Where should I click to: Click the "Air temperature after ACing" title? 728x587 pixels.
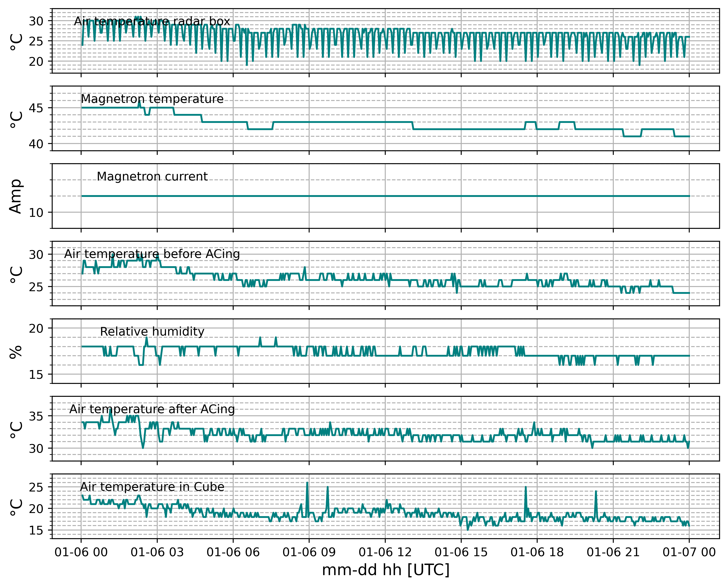tap(152, 409)
